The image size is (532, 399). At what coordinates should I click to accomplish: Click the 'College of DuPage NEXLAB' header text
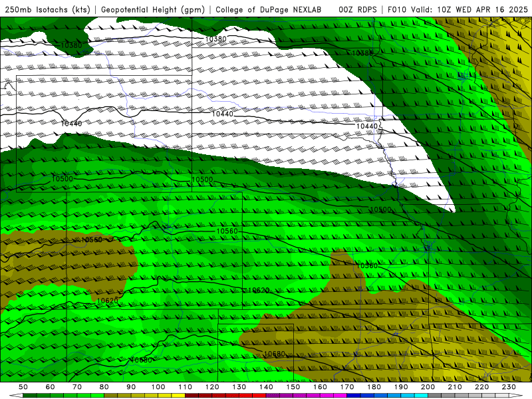(x=269, y=9)
